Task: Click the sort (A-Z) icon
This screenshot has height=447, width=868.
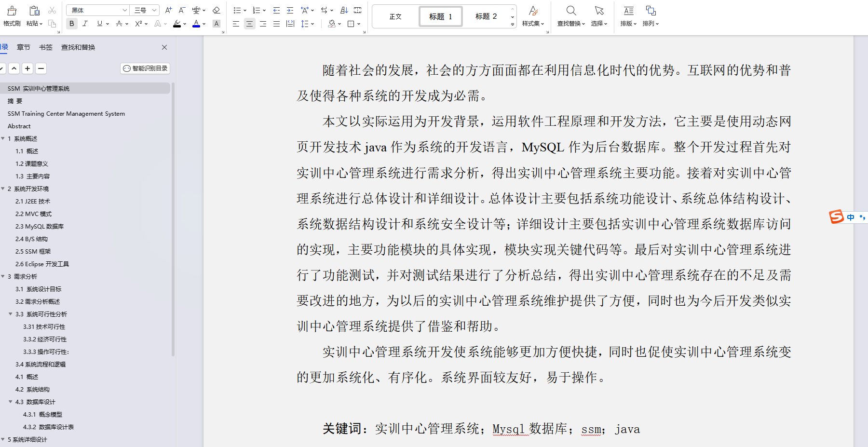Action: 344,10
